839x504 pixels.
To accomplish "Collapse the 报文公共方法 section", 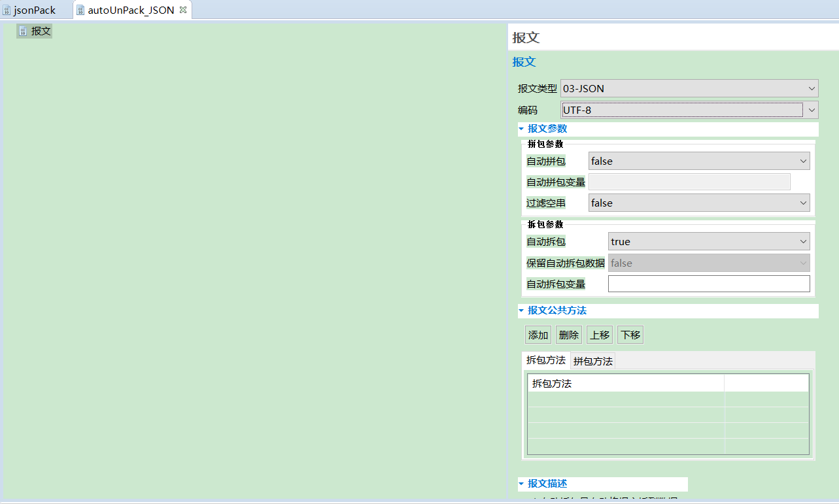I will [x=522, y=311].
